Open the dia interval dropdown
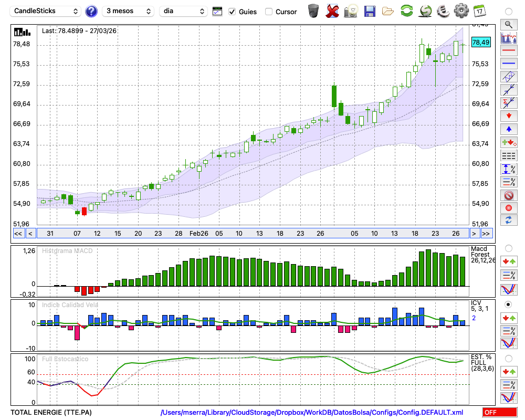 (x=184, y=11)
